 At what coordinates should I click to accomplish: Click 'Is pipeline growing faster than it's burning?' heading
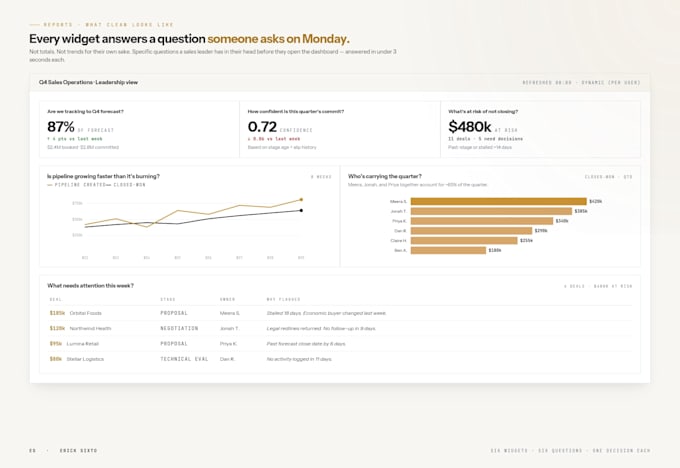pos(103,177)
